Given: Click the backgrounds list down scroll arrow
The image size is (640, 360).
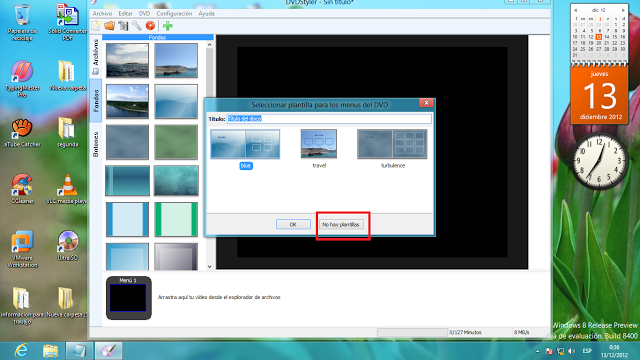Looking at the screenshot, I should click(209, 267).
